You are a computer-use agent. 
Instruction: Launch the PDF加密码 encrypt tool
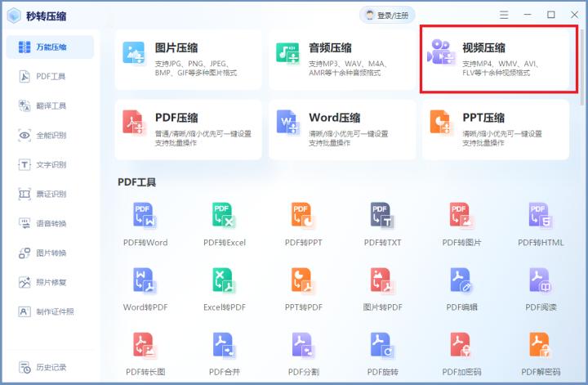[461, 354]
